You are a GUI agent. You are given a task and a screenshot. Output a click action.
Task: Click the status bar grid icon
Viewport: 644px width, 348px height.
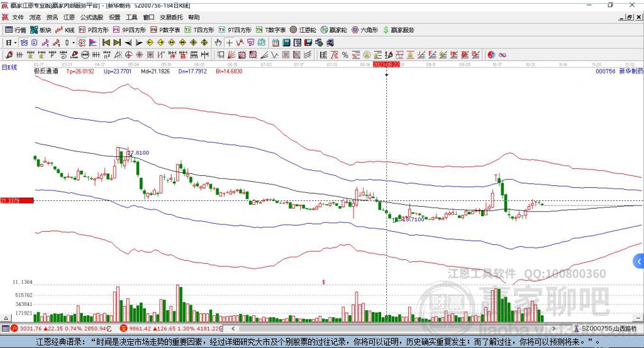tap(5, 329)
